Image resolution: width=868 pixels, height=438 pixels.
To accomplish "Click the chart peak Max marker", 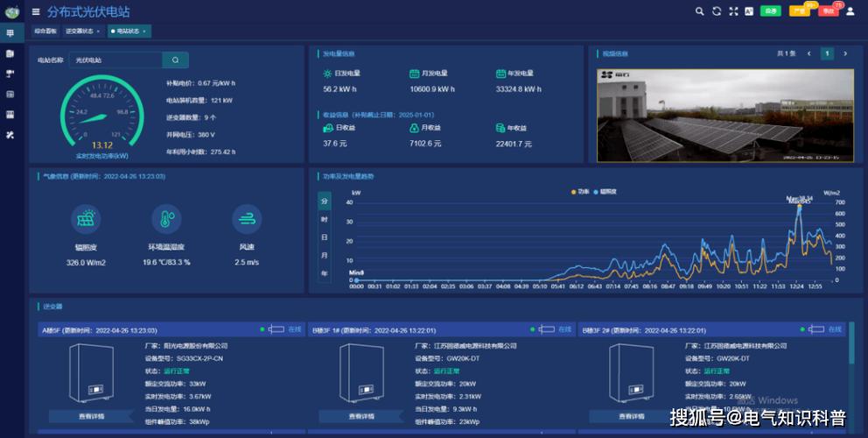I will click(x=800, y=205).
